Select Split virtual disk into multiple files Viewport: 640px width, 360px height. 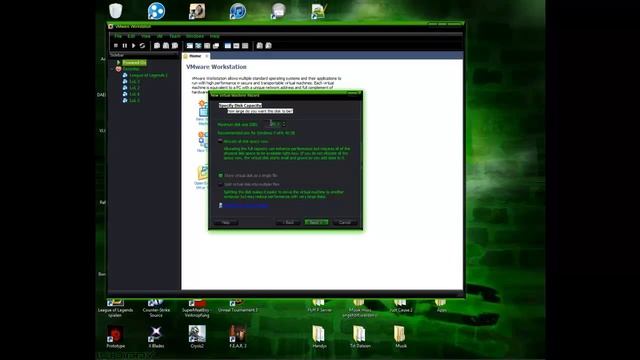220,184
